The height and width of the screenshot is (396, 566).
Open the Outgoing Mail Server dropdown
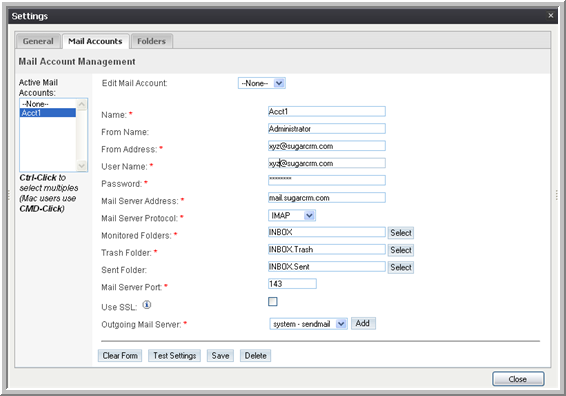(x=308, y=324)
